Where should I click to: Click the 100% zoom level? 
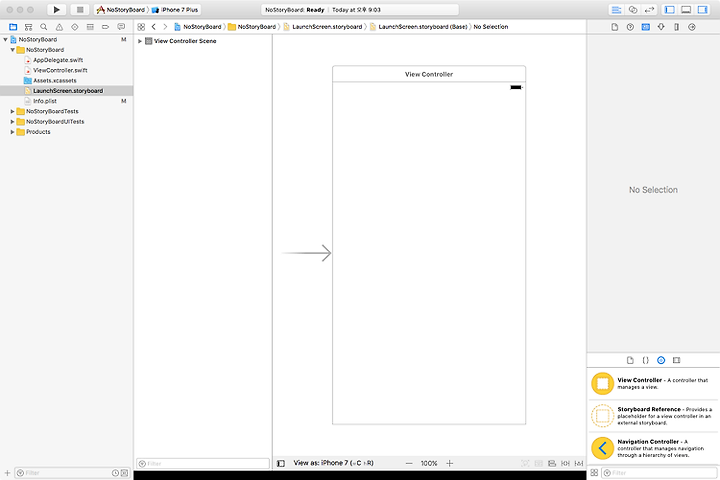pos(429,463)
